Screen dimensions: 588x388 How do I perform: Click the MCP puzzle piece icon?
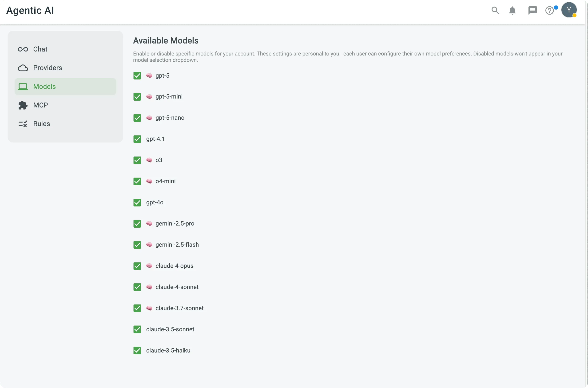tap(23, 105)
